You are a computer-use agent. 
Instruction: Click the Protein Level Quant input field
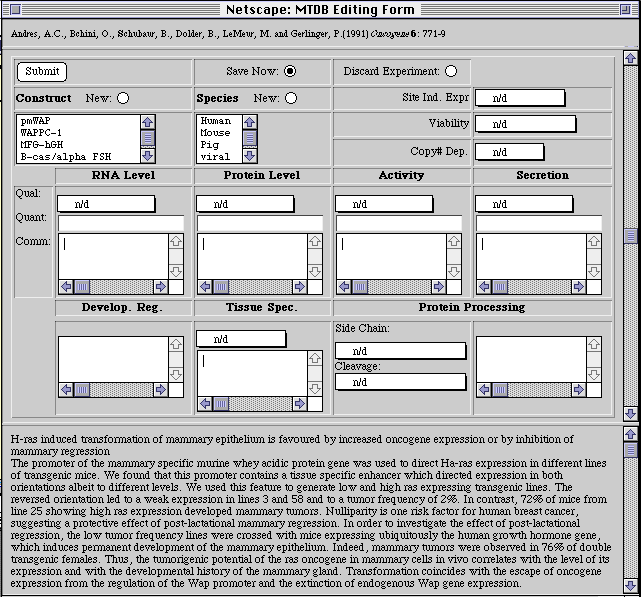260,223
